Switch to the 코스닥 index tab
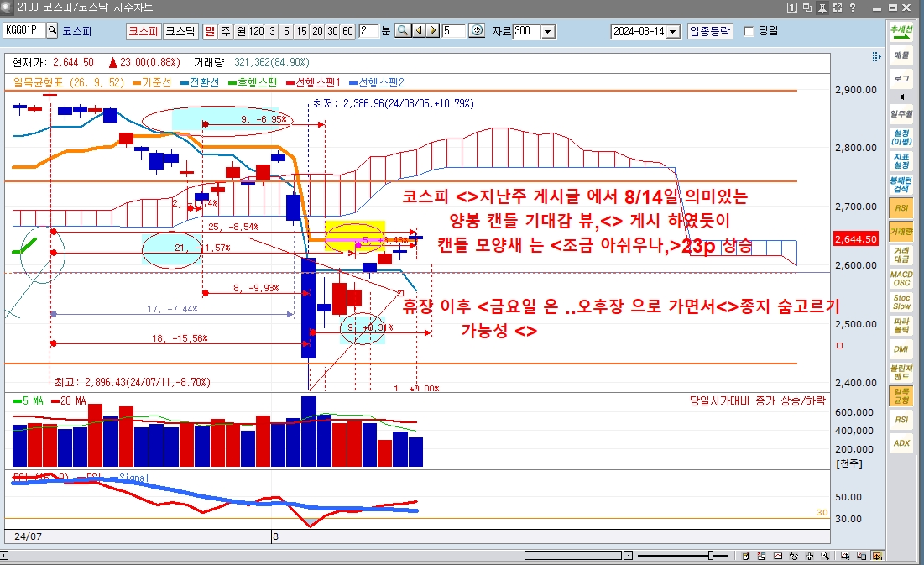Screen dimensions: 924x565 [180, 31]
